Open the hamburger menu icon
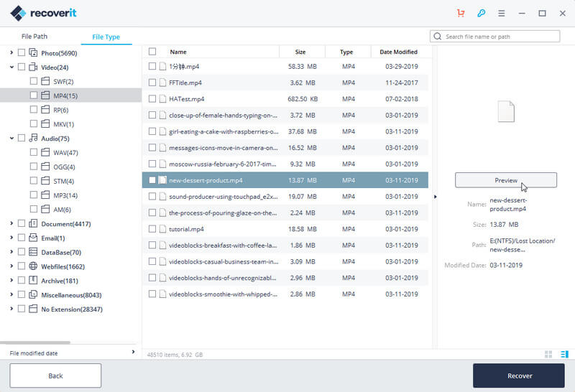 click(x=501, y=13)
